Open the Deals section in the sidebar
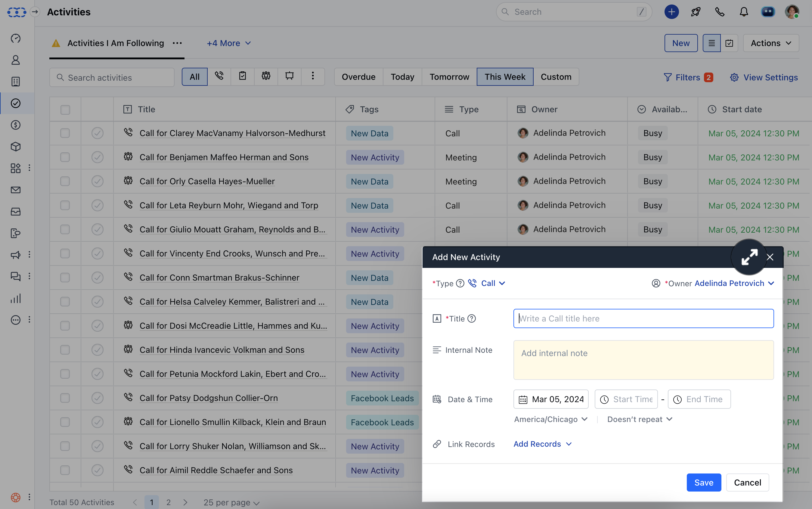 pos(15,125)
